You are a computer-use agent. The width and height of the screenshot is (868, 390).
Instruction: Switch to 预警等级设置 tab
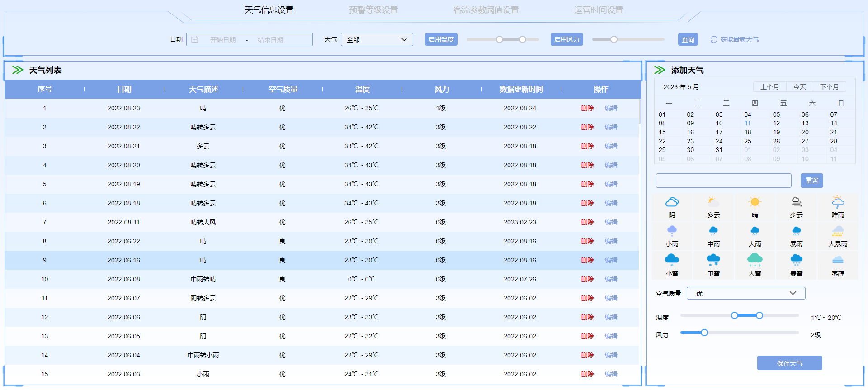pyautogui.click(x=373, y=10)
